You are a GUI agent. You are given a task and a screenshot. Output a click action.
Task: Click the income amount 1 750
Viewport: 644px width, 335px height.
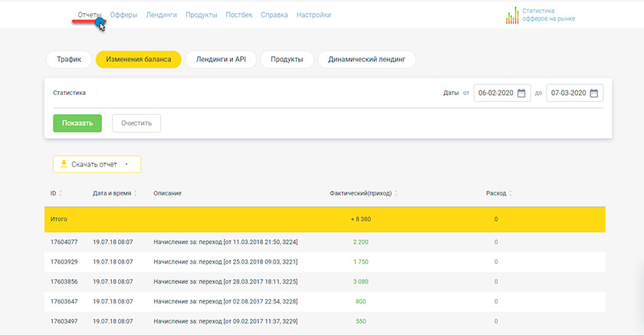click(x=360, y=262)
